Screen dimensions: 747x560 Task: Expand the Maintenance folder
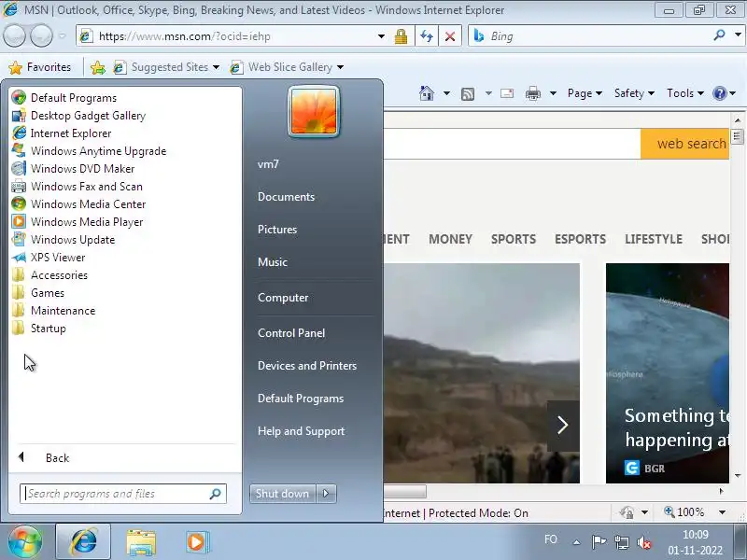point(53,311)
